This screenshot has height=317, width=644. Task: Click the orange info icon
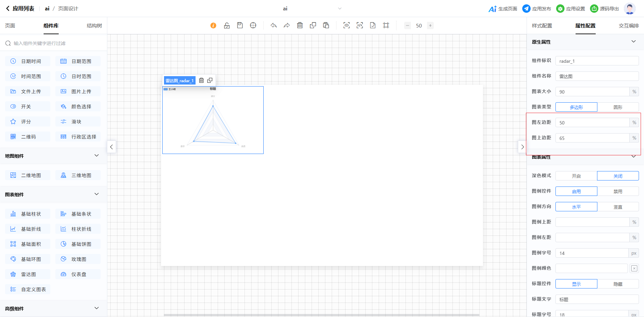tap(213, 25)
